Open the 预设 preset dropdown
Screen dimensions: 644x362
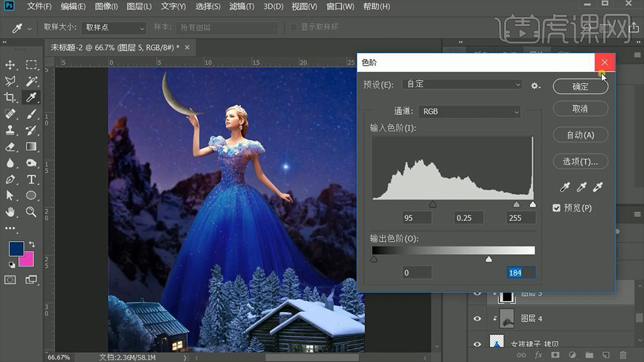point(462,84)
